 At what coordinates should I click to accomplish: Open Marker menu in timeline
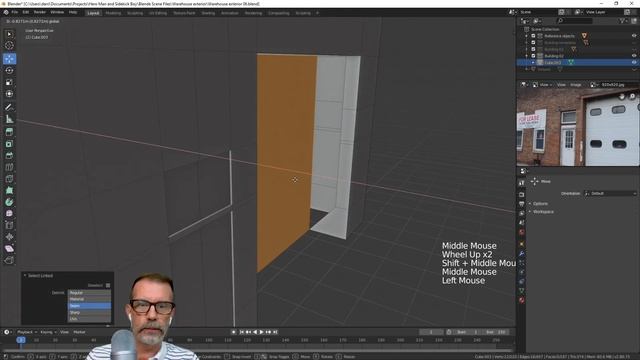pos(79,332)
